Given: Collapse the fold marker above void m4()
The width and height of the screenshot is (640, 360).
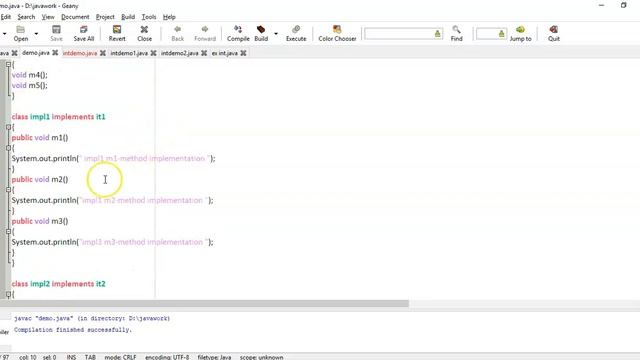Looking at the screenshot, I should coord(8,64).
